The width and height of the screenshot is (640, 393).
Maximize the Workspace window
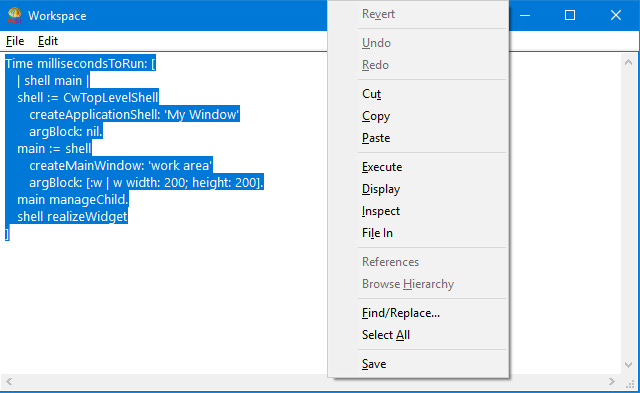(570, 16)
